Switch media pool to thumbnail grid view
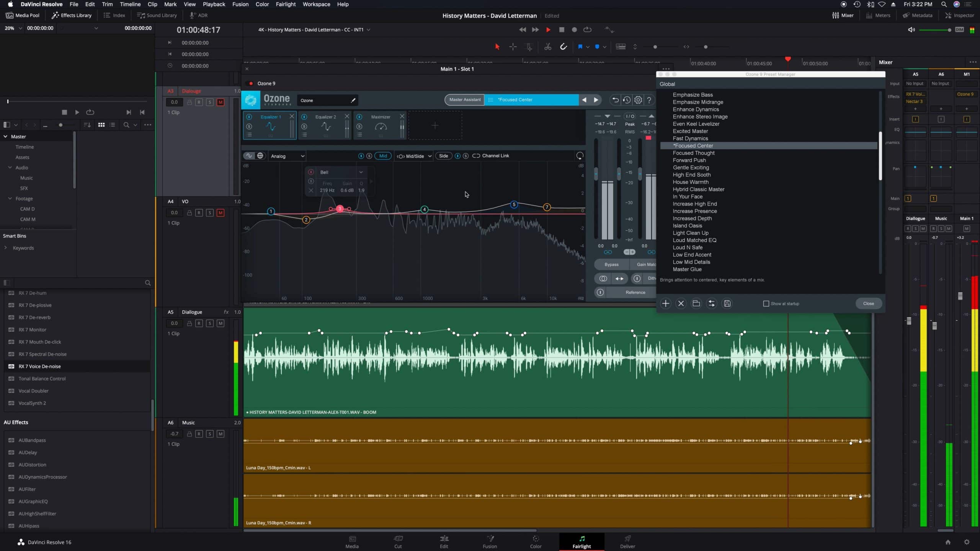The height and width of the screenshot is (551, 980). 101,125
